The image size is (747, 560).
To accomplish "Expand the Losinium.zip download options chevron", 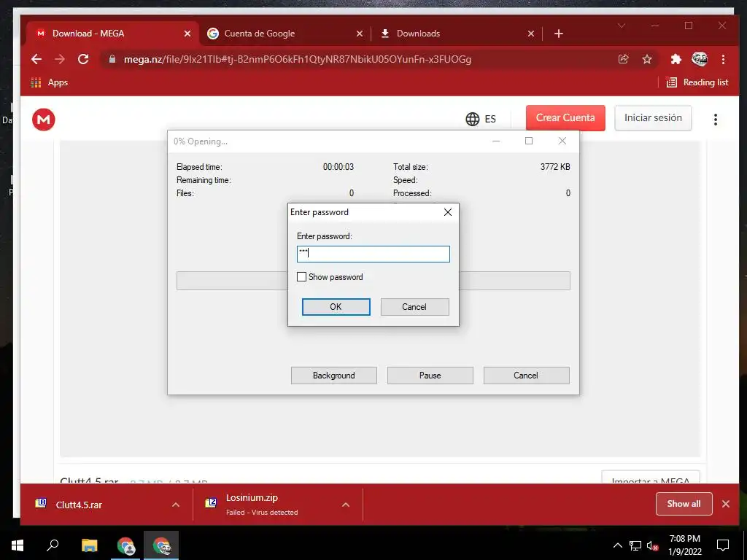I will tap(346, 505).
